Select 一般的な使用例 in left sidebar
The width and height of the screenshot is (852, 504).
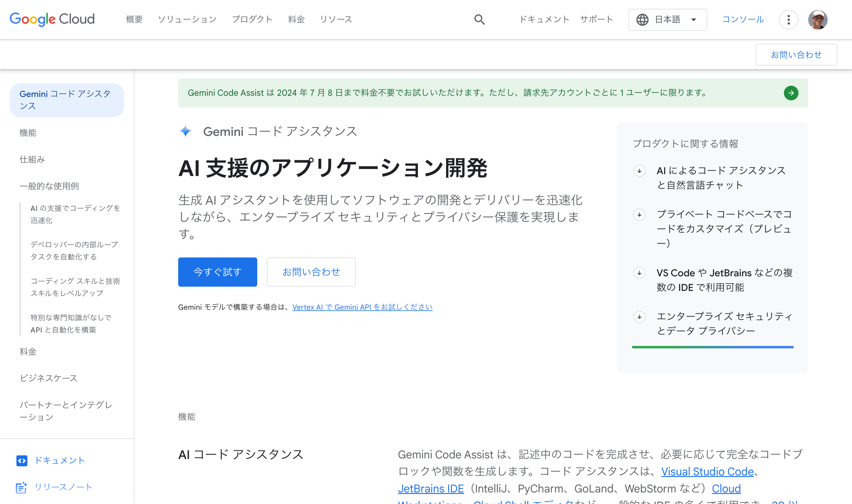tap(49, 186)
